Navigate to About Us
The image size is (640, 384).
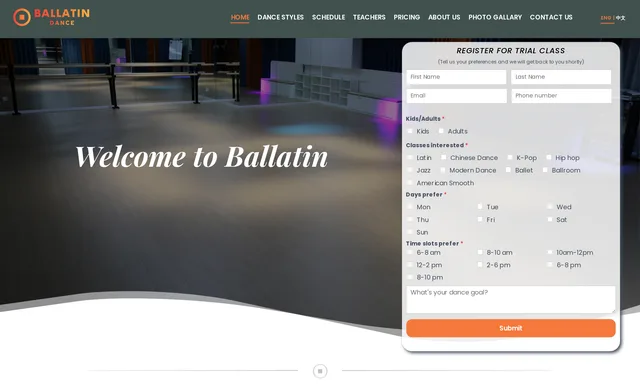point(444,17)
